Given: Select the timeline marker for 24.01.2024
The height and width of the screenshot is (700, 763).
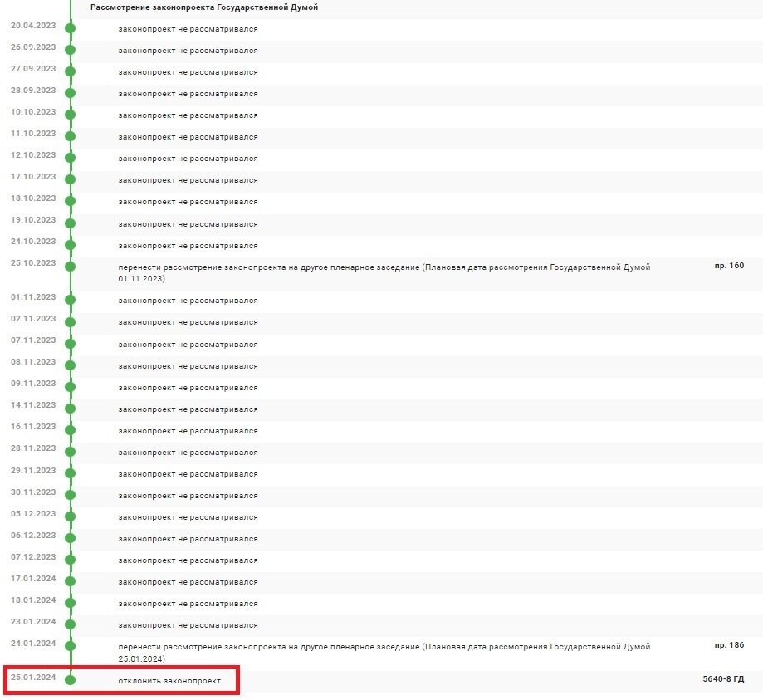Looking at the screenshot, I should coord(70,646).
